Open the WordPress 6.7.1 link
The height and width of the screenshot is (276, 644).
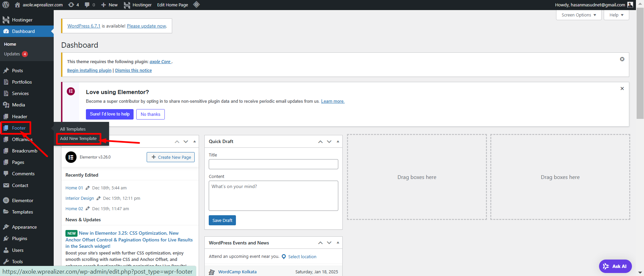pyautogui.click(x=84, y=26)
